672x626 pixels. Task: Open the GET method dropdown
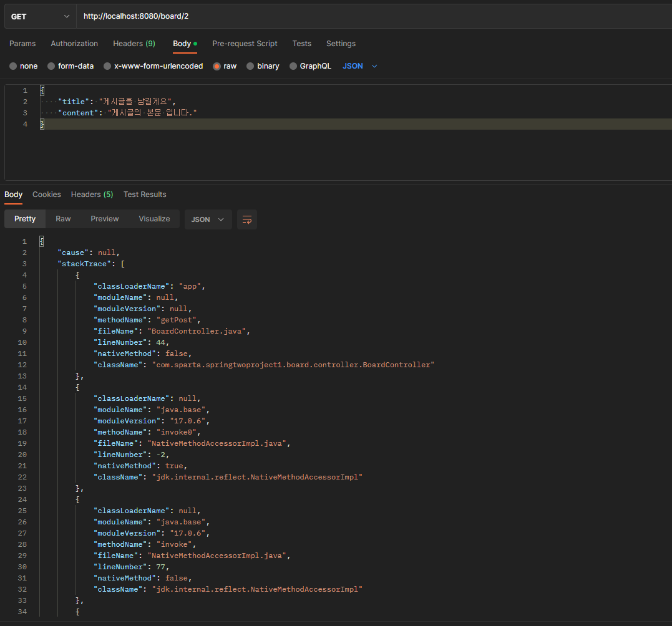tap(41, 16)
